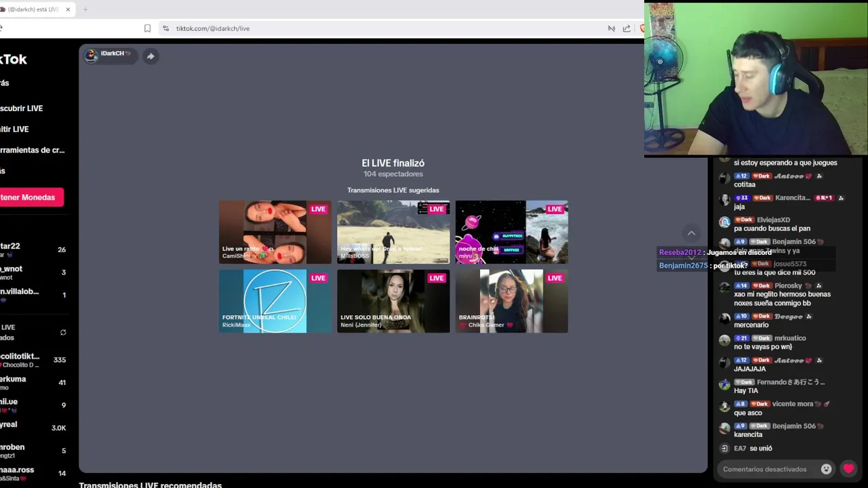Screen dimensions: 868x488
Task: Click vicente mora comment 'que asco'
Action: (748, 413)
